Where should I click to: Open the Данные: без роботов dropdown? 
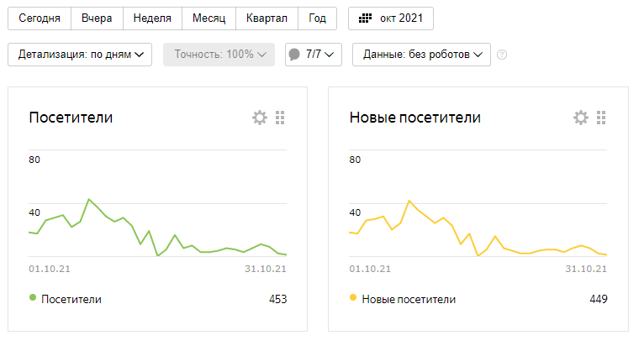point(421,55)
